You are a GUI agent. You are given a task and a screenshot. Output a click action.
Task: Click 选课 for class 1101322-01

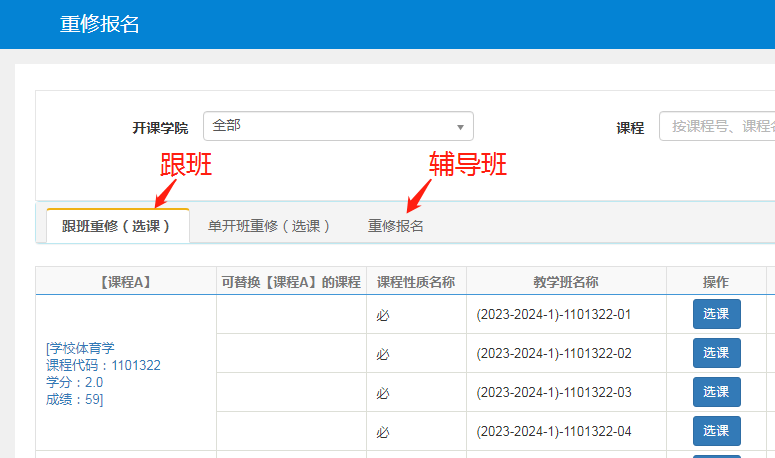pyautogui.click(x=716, y=314)
